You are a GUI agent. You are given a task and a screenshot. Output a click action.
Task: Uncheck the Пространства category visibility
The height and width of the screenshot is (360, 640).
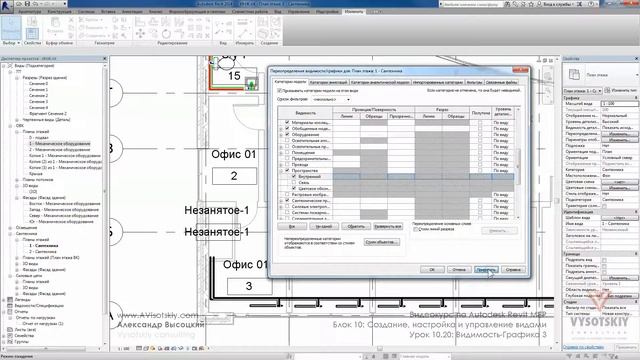pos(287,170)
